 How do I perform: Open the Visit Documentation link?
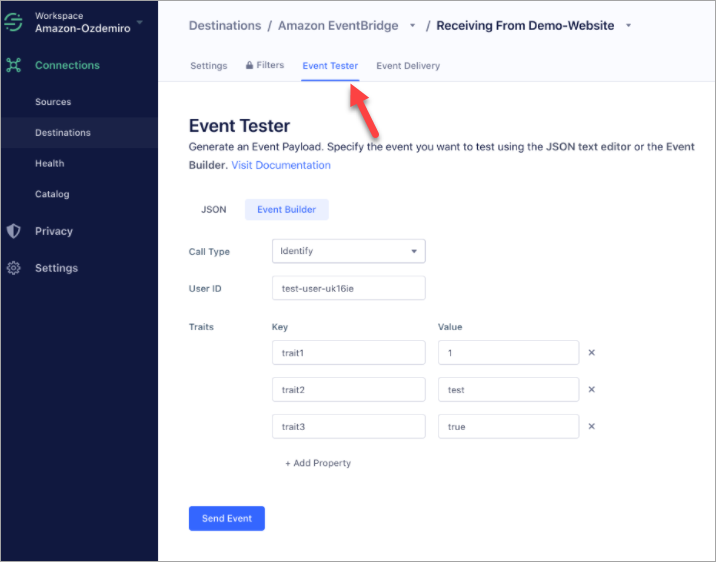281,165
